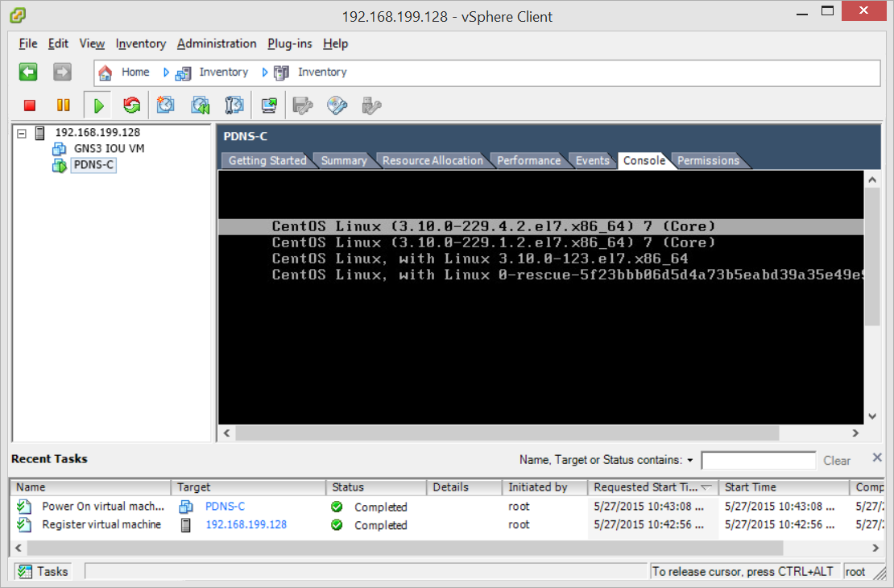This screenshot has width=894, height=588.
Task: Open the File menu
Action: (28, 43)
